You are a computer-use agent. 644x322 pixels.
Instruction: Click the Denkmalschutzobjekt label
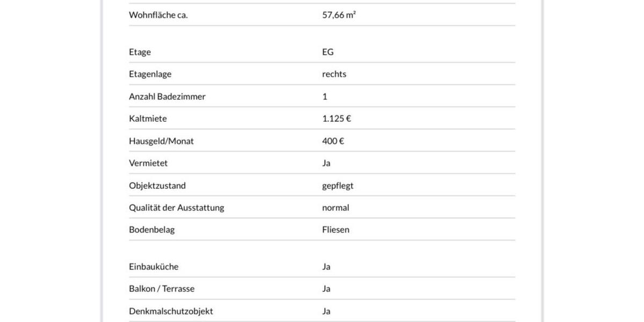(x=171, y=311)
